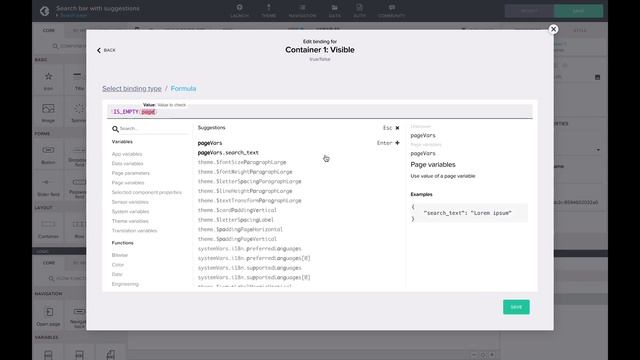The width and height of the screenshot is (640, 360).
Task: Pick theme.$paddingPageHorizontal suggestion
Action: pyautogui.click(x=240, y=229)
